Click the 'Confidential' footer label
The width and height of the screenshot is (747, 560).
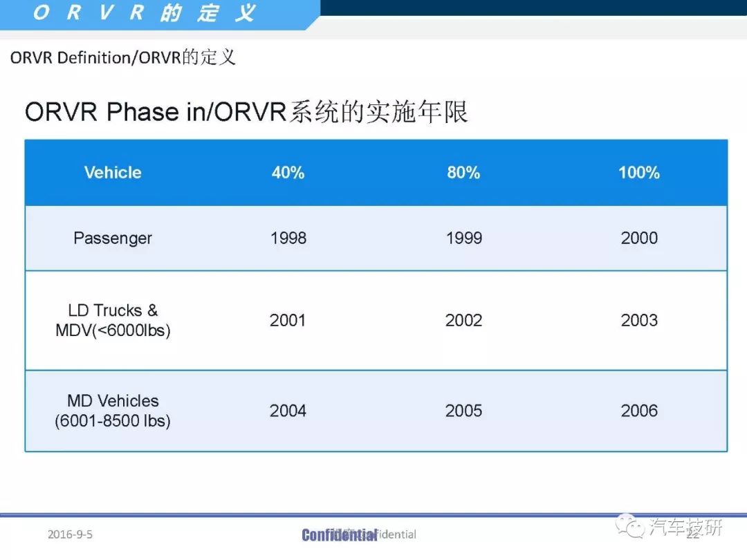339,535
